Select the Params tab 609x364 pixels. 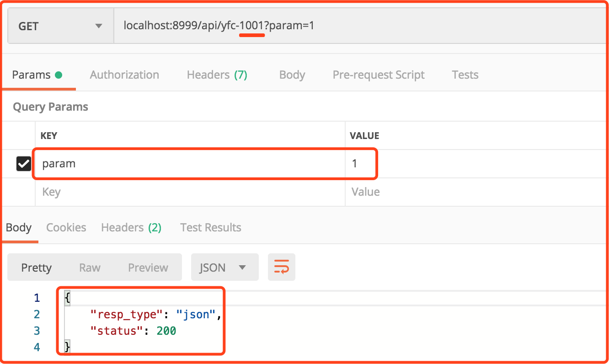click(37, 75)
